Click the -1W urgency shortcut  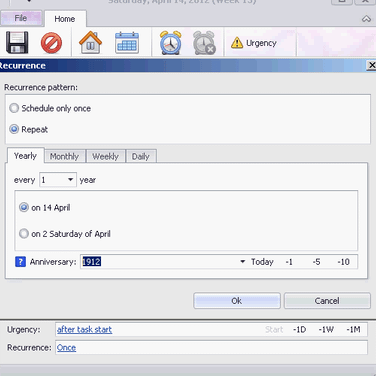click(x=326, y=330)
